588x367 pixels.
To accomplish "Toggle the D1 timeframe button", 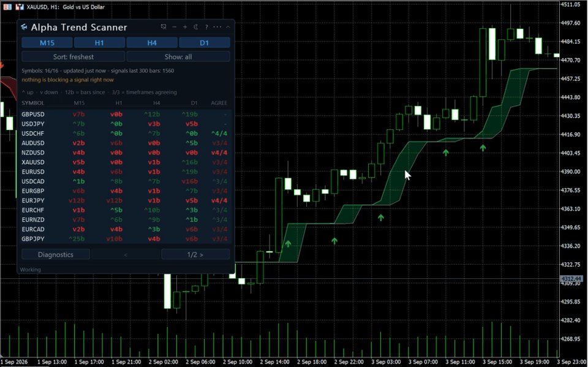I will [205, 43].
